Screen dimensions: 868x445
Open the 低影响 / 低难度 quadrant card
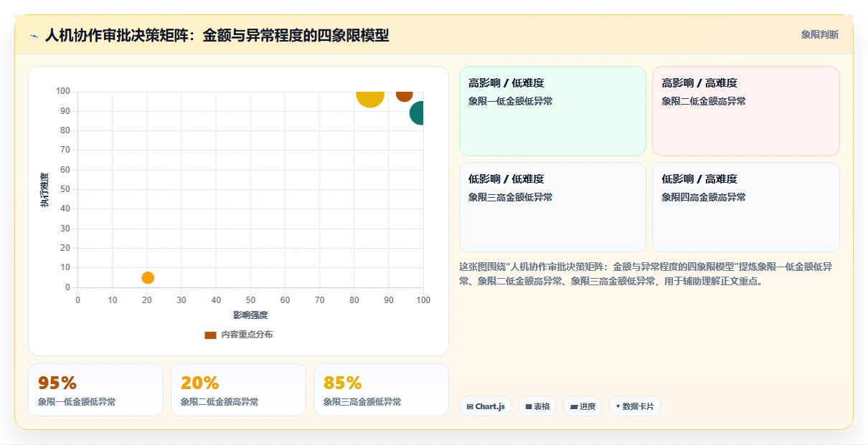pyautogui.click(x=552, y=207)
